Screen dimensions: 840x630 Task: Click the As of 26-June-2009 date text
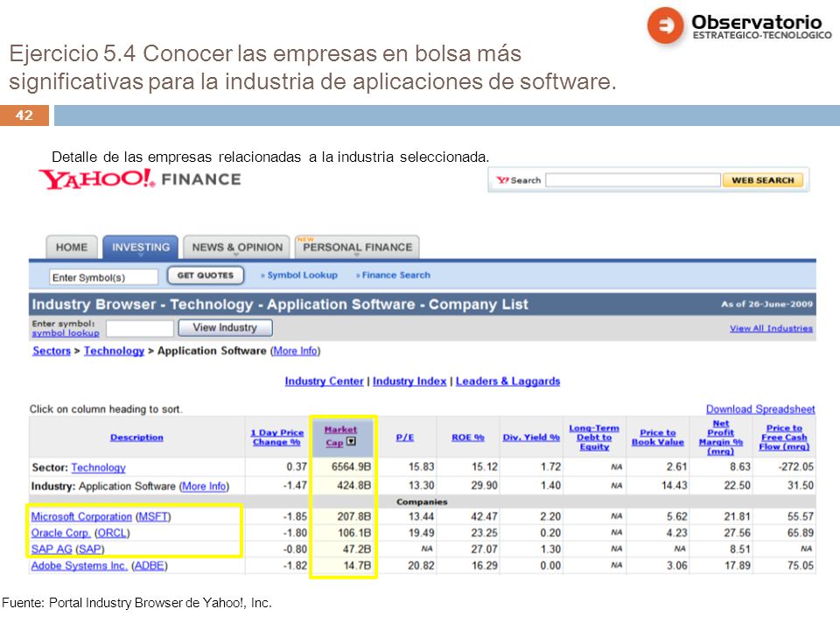(766, 304)
